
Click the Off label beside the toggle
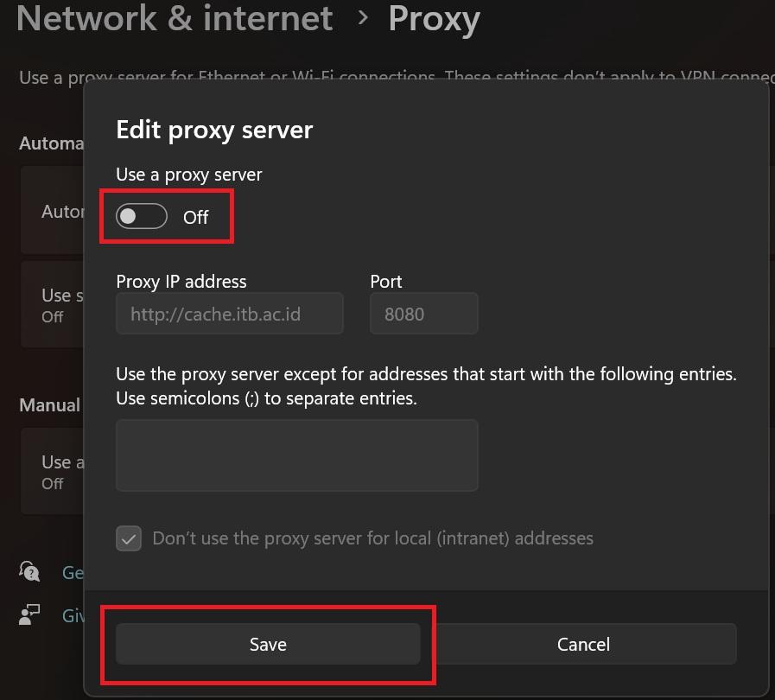(196, 218)
